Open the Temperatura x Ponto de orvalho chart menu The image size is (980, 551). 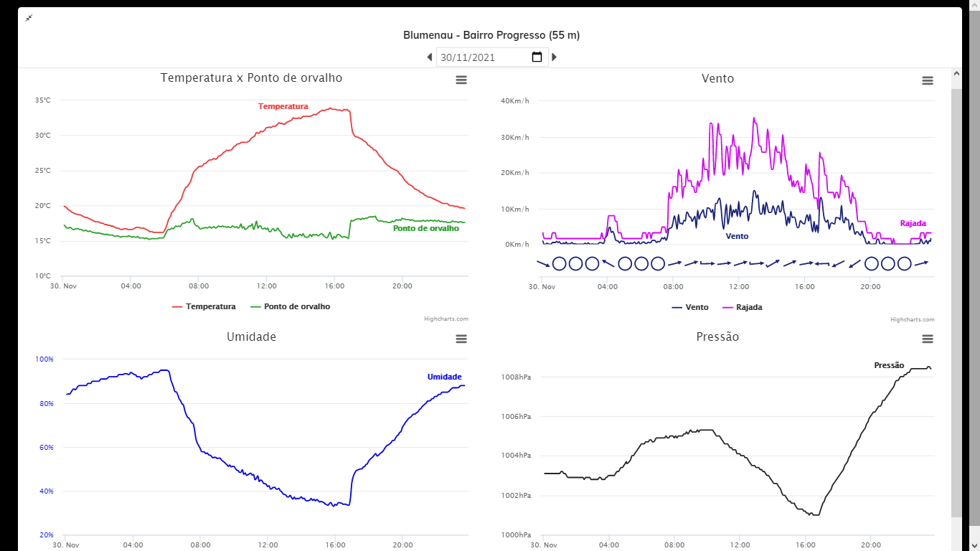coord(461,80)
